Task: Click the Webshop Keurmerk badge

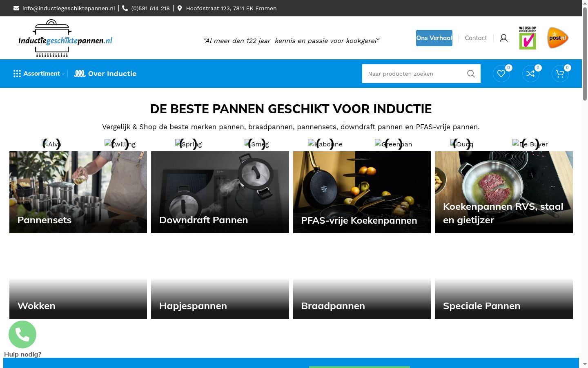Action: (x=528, y=38)
